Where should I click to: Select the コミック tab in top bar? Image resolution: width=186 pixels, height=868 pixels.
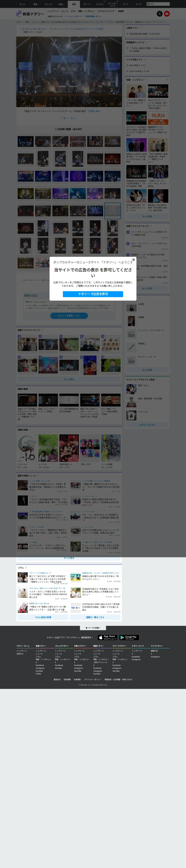coord(48,4)
